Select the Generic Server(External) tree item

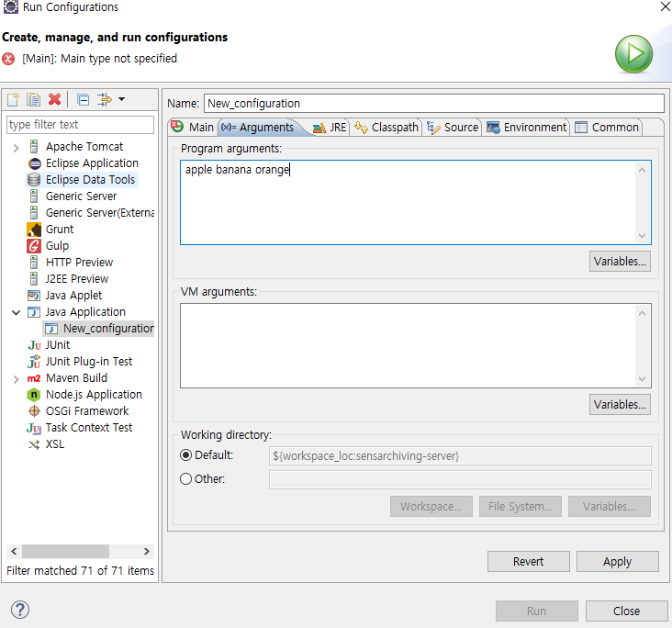click(99, 213)
